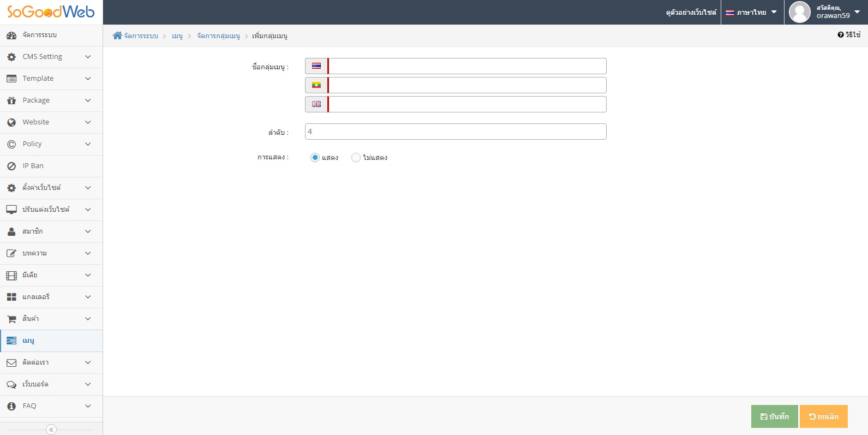The width and height of the screenshot is (868, 435).
Task: Click the monitor icon for ปรับแต่งเว็บไซต์
Action: click(11, 210)
